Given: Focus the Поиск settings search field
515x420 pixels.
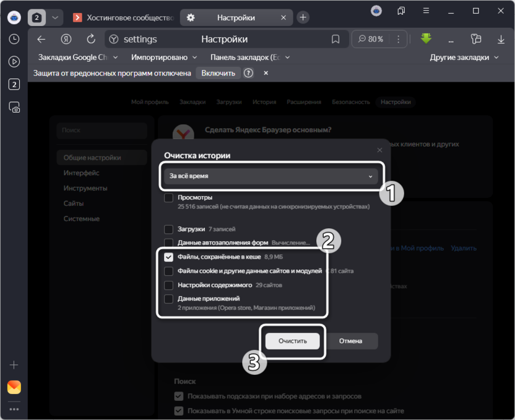Looking at the screenshot, I should tap(102, 131).
